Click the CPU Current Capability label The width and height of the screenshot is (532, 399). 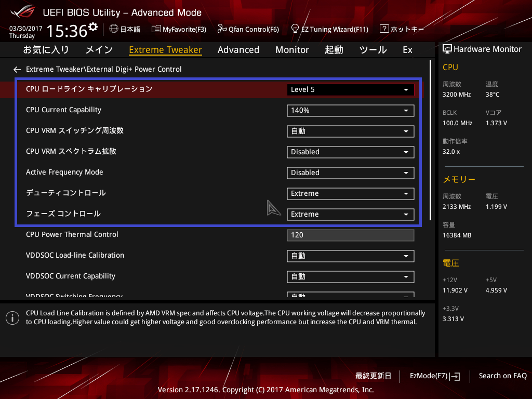click(x=63, y=110)
